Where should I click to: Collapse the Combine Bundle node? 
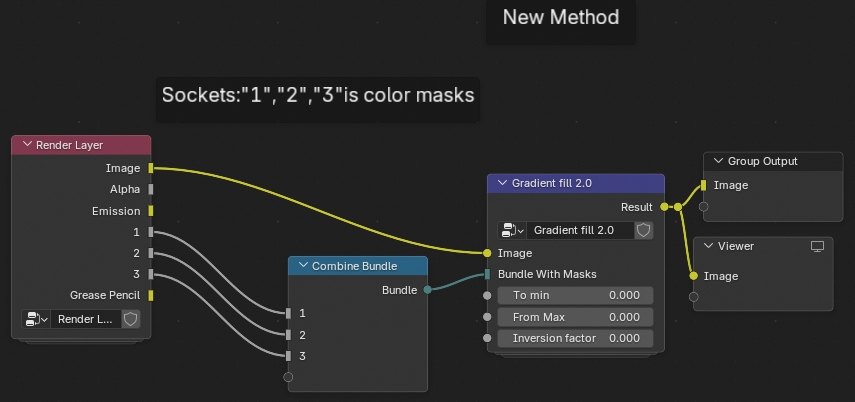click(x=304, y=266)
